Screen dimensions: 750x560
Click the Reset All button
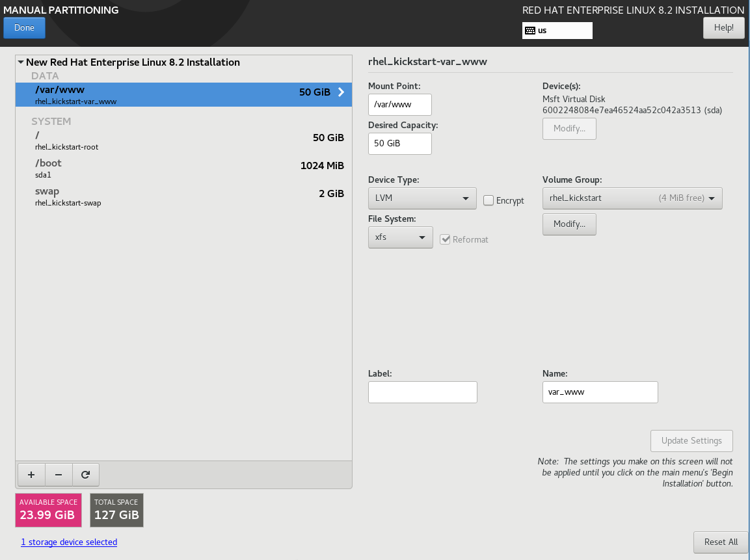tap(721, 542)
